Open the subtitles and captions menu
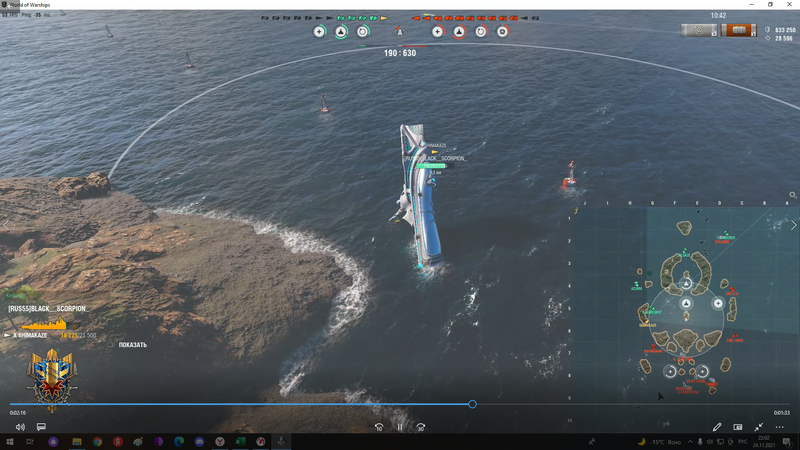Screen dimensions: 800x450 coord(41,427)
